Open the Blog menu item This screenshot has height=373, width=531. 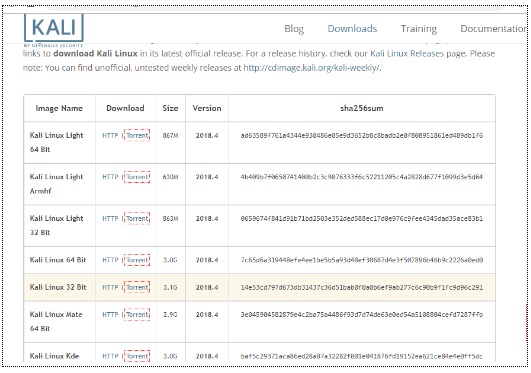294,29
